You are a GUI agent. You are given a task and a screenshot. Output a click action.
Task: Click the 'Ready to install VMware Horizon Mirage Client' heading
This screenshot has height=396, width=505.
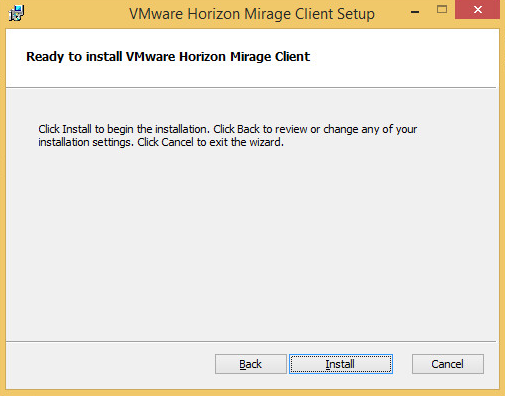(168, 57)
